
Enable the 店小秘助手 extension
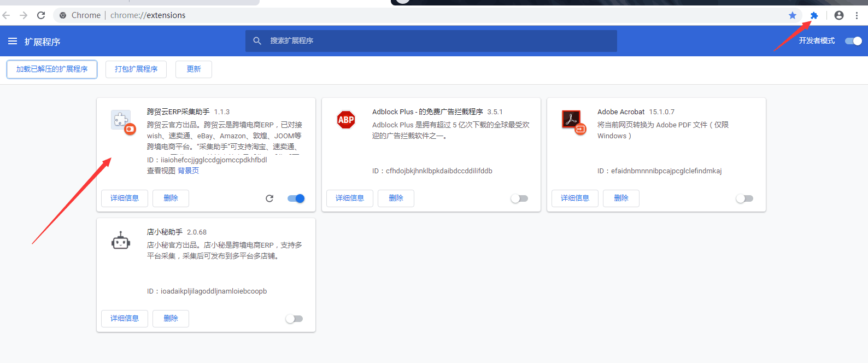(x=294, y=319)
